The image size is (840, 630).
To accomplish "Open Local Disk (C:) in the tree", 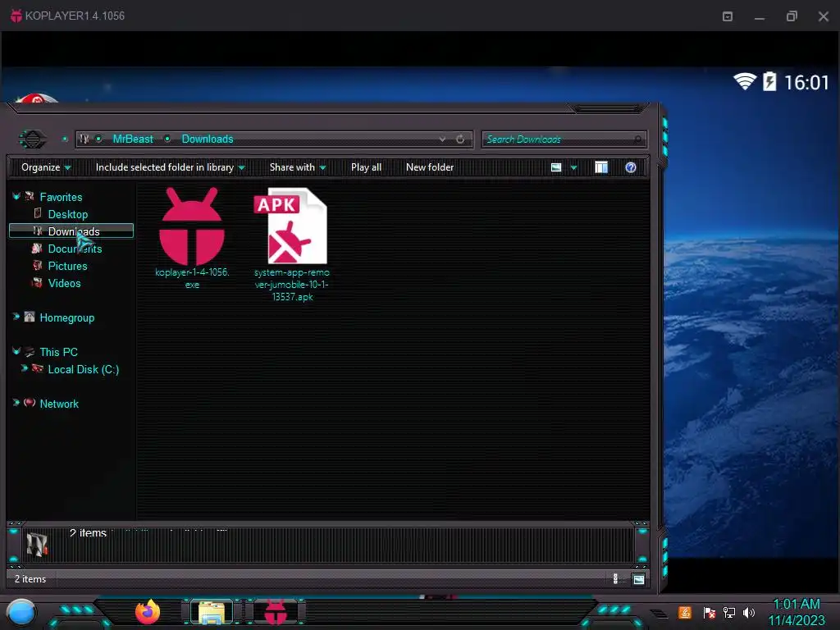I will coord(83,369).
